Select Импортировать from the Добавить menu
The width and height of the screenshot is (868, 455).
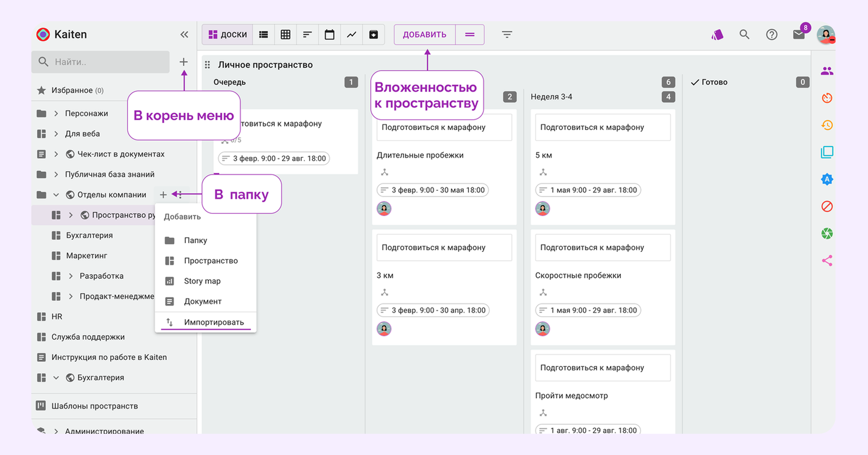[x=214, y=322]
